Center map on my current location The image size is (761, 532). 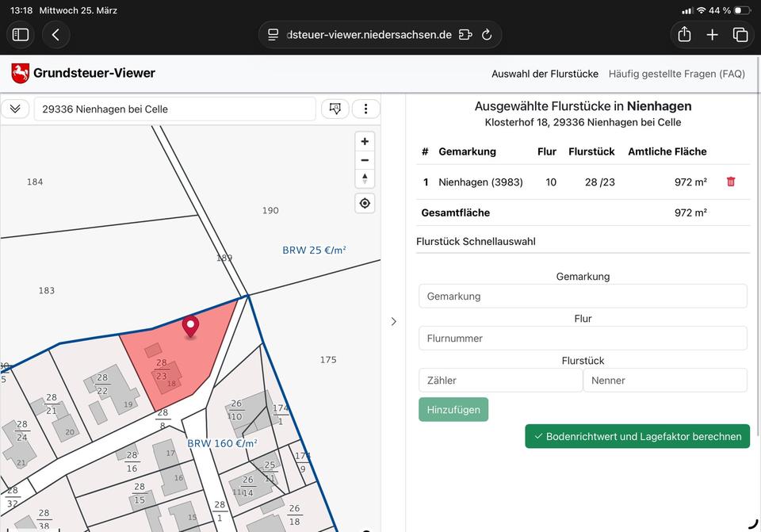click(x=365, y=203)
